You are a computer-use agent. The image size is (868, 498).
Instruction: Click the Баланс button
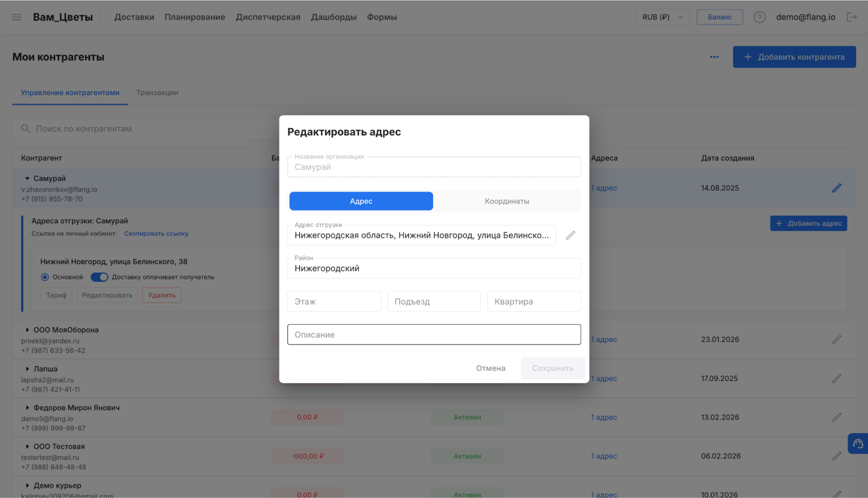[720, 17]
